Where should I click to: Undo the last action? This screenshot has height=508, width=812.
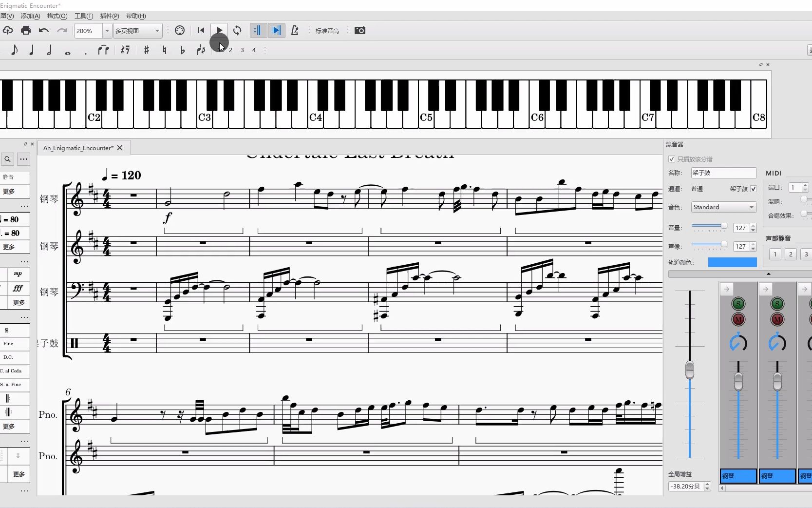coord(44,30)
